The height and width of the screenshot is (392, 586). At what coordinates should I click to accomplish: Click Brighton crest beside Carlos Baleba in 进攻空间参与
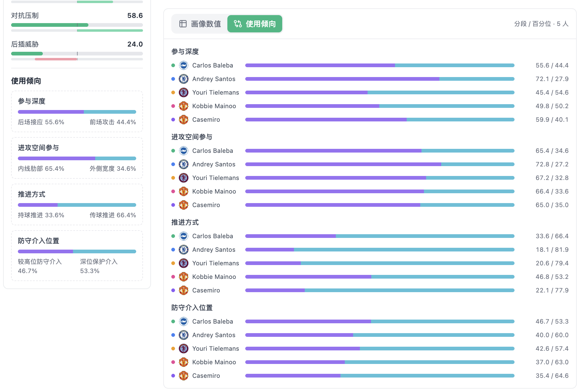[184, 151]
